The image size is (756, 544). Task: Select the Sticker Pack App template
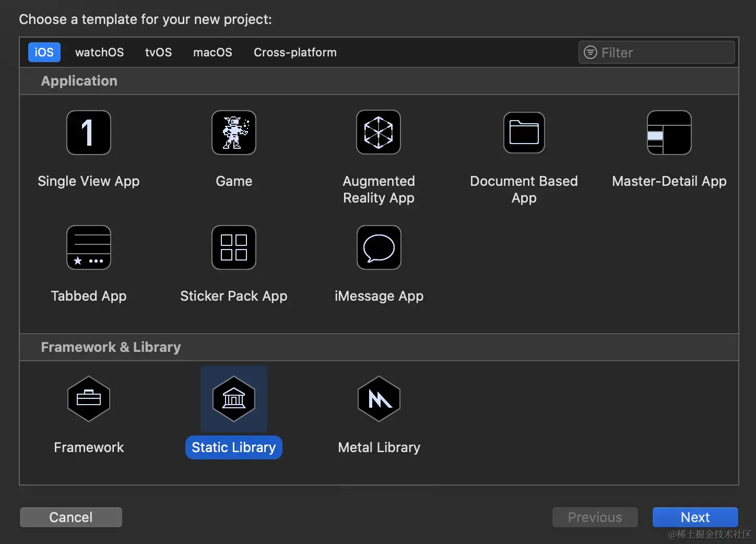click(233, 247)
